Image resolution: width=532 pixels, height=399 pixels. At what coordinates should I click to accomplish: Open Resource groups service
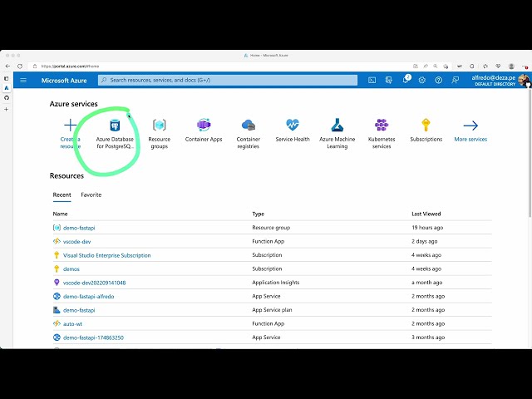coord(160,133)
